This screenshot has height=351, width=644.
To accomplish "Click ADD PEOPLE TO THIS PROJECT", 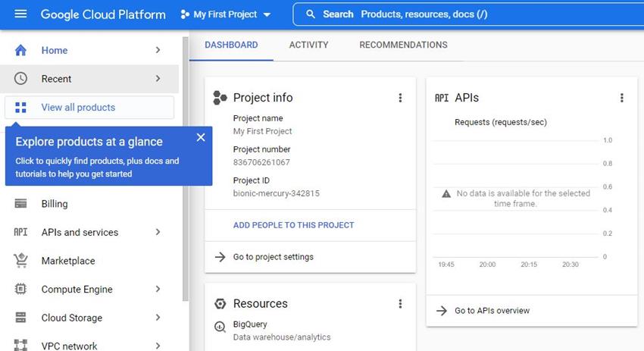I will (x=294, y=225).
